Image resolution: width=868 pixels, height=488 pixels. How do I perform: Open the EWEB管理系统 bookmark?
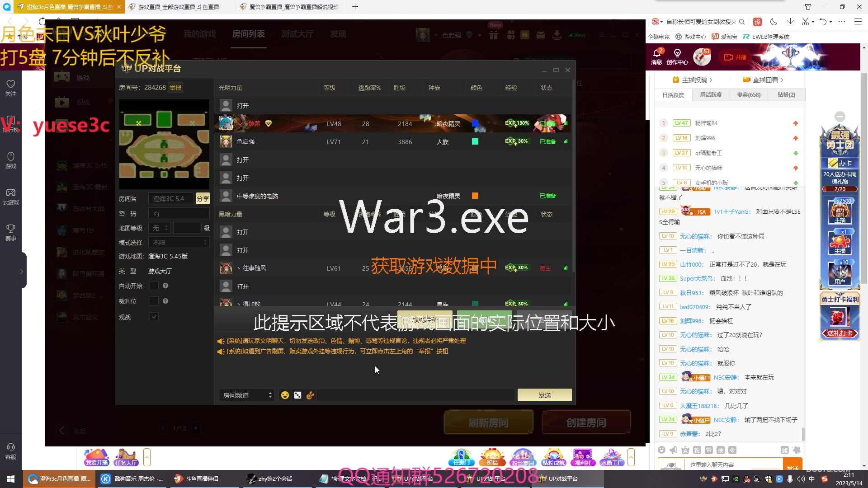(766, 37)
